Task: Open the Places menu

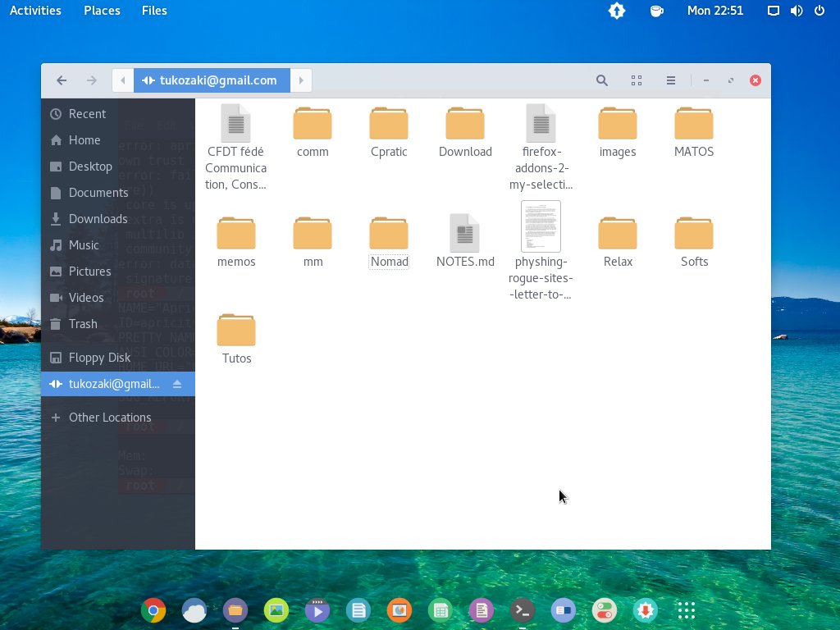Action: point(102,10)
